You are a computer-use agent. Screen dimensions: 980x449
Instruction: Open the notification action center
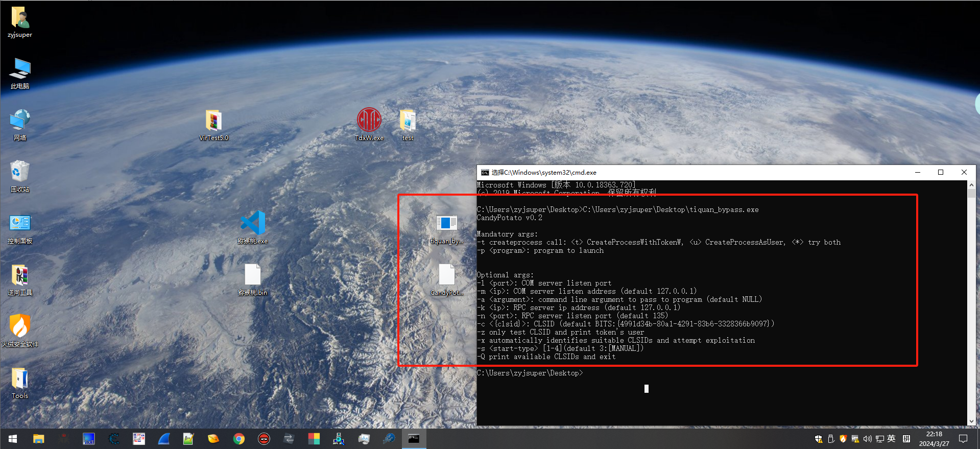click(x=963, y=439)
